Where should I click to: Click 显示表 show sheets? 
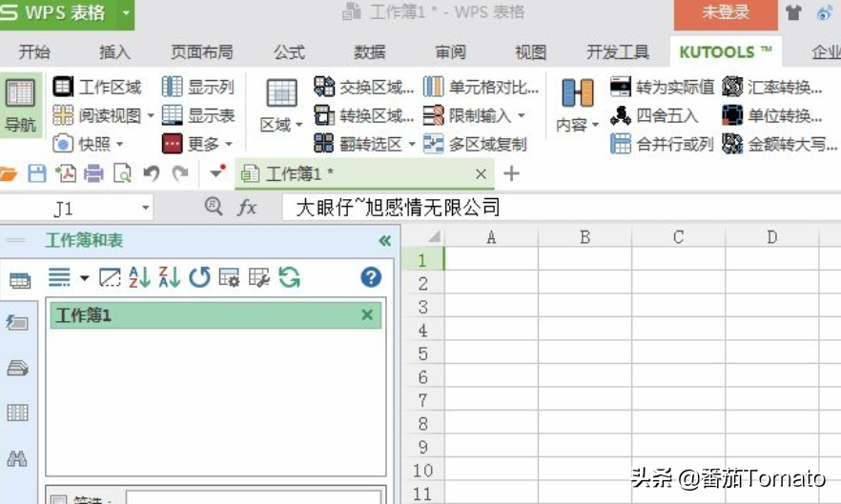(198, 115)
